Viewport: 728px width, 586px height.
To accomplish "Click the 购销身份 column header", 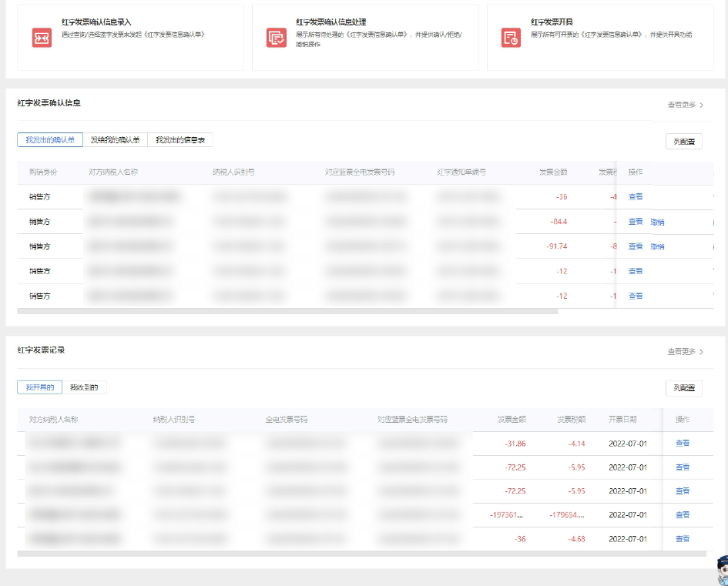I will (x=43, y=172).
